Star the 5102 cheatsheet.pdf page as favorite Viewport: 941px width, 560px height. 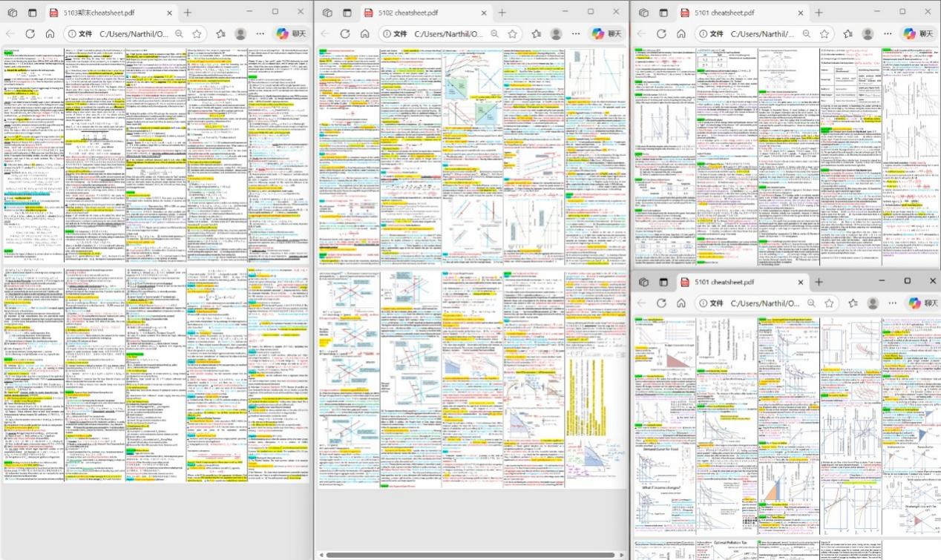(x=512, y=34)
